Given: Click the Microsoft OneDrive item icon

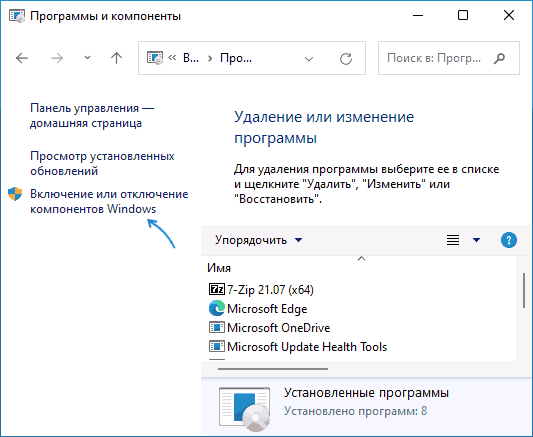Looking at the screenshot, I should click(x=217, y=328).
